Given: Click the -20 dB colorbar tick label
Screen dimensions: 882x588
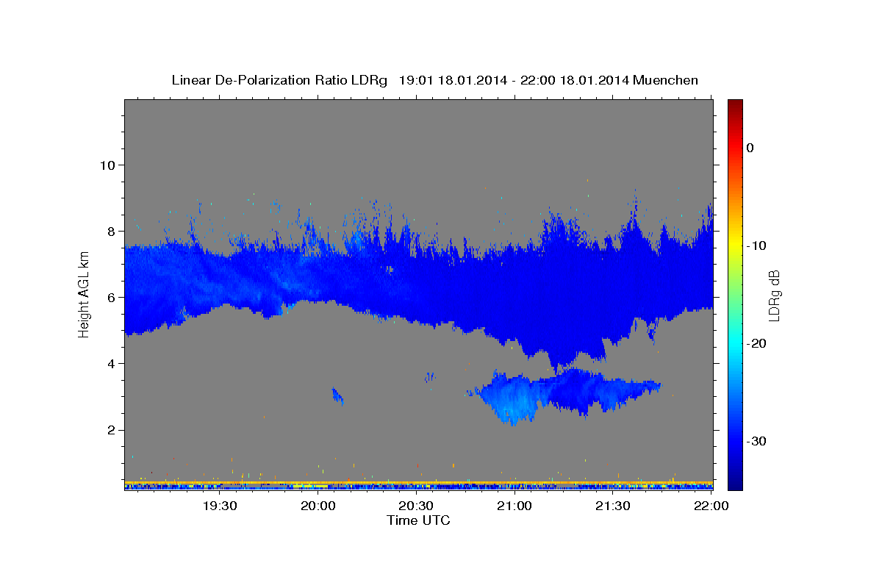Looking at the screenshot, I should 756,343.
